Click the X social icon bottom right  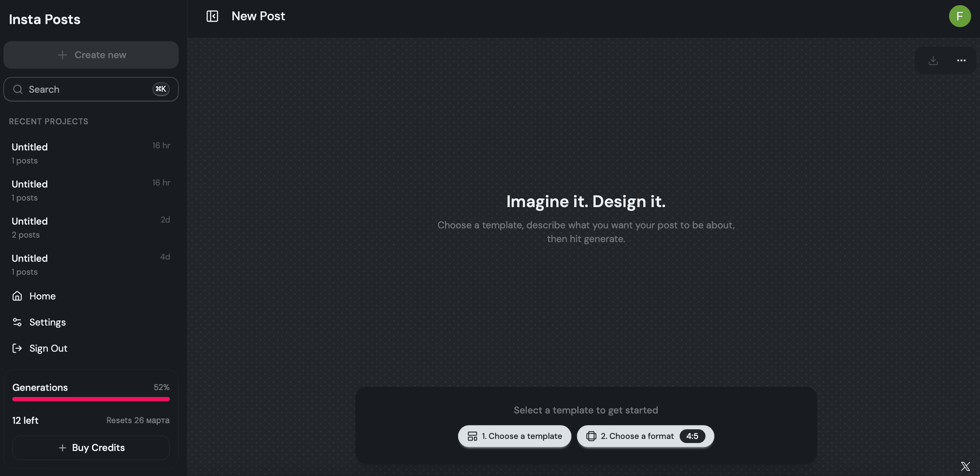[x=965, y=466]
